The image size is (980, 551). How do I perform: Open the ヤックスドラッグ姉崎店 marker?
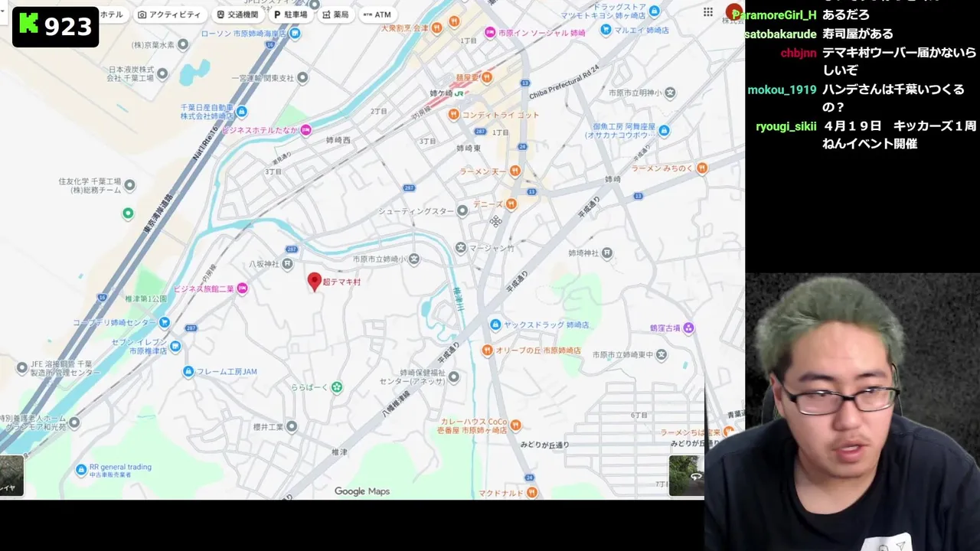pos(495,324)
